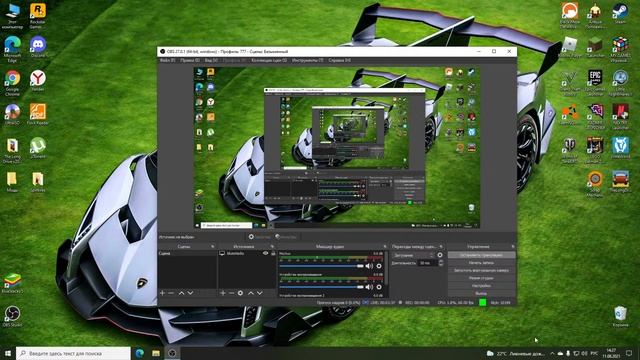Open File Explorer from taskbar

pyautogui.click(x=156, y=353)
